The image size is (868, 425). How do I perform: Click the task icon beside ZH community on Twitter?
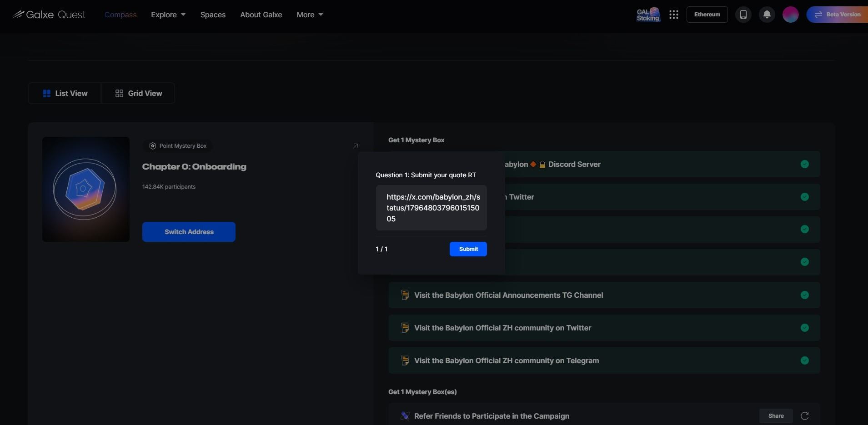(x=405, y=328)
